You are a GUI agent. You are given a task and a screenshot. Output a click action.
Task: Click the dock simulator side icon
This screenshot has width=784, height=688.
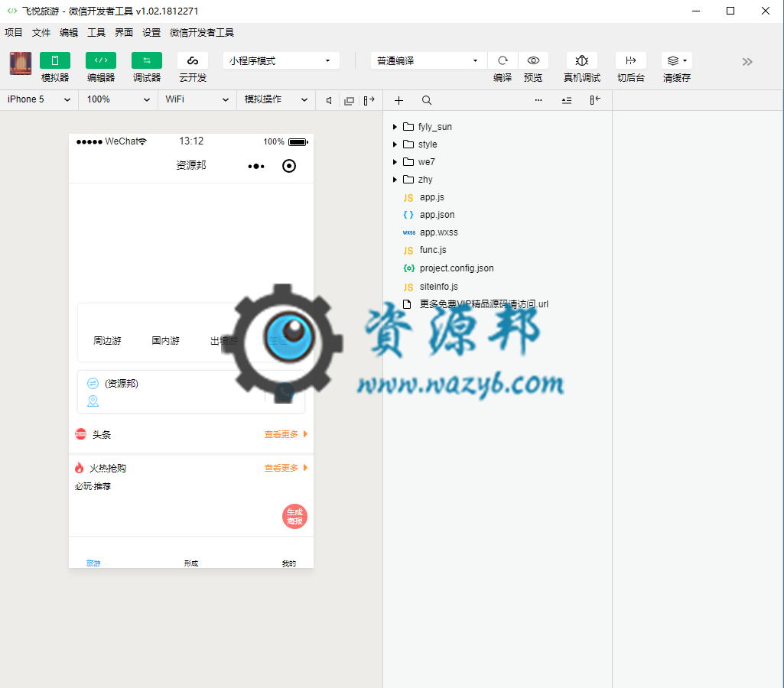pyautogui.click(x=369, y=100)
